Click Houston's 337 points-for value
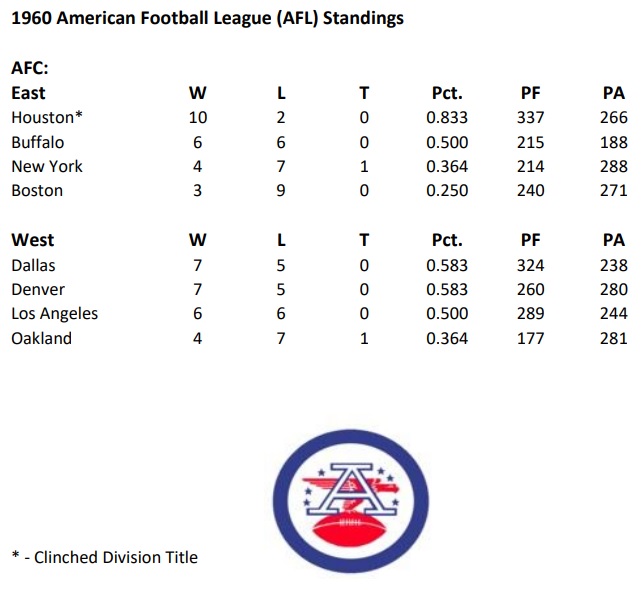 pyautogui.click(x=531, y=117)
